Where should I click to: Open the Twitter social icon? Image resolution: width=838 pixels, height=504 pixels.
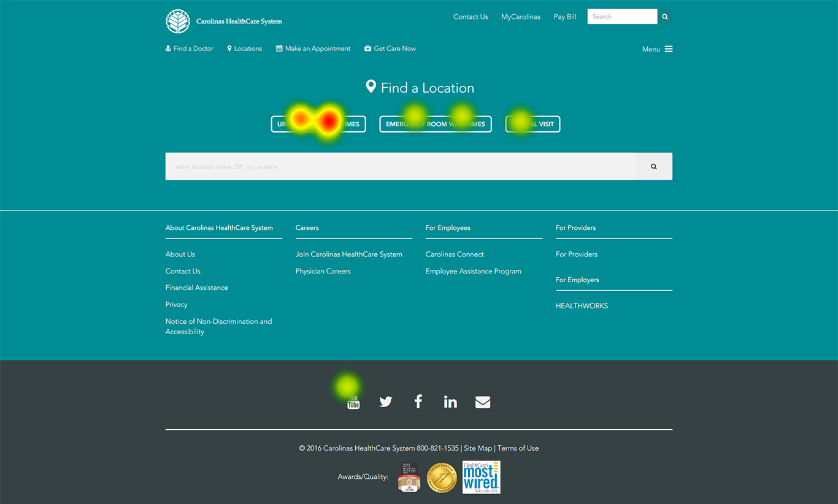[386, 402]
